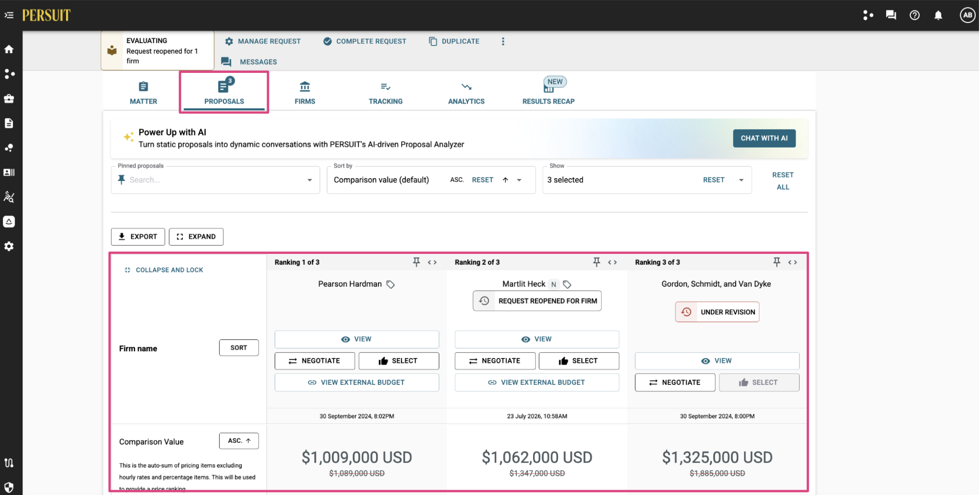Pin the Martlit Heck proposal column
This screenshot has width=980, height=495.
coord(597,262)
